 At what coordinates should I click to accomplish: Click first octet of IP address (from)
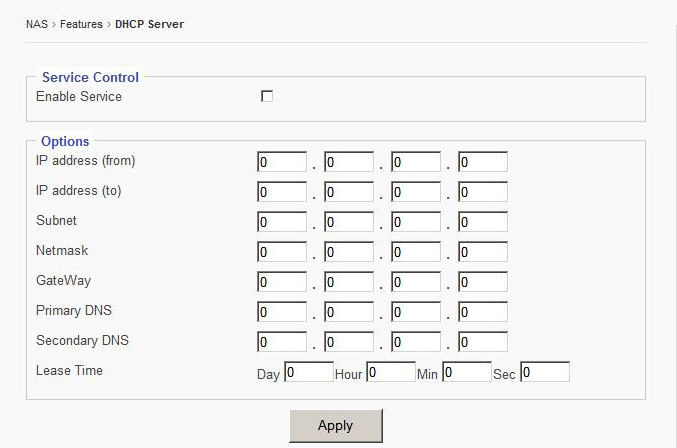(282, 162)
